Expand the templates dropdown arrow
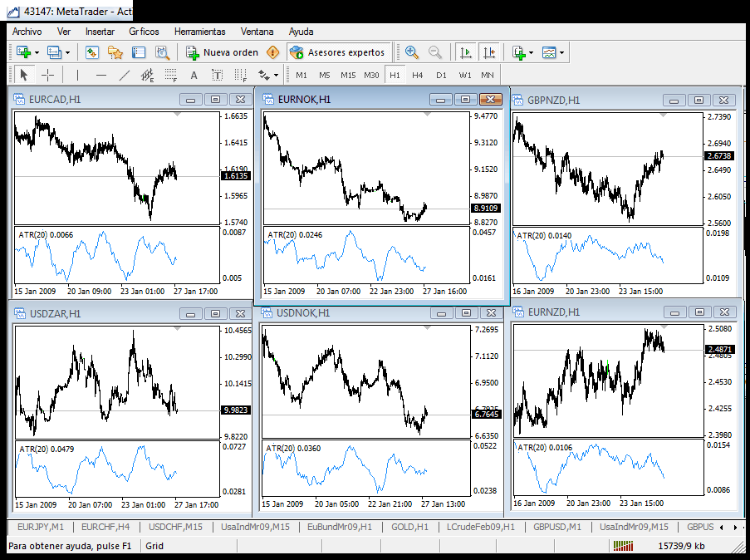The image size is (750, 560). [x=562, y=52]
